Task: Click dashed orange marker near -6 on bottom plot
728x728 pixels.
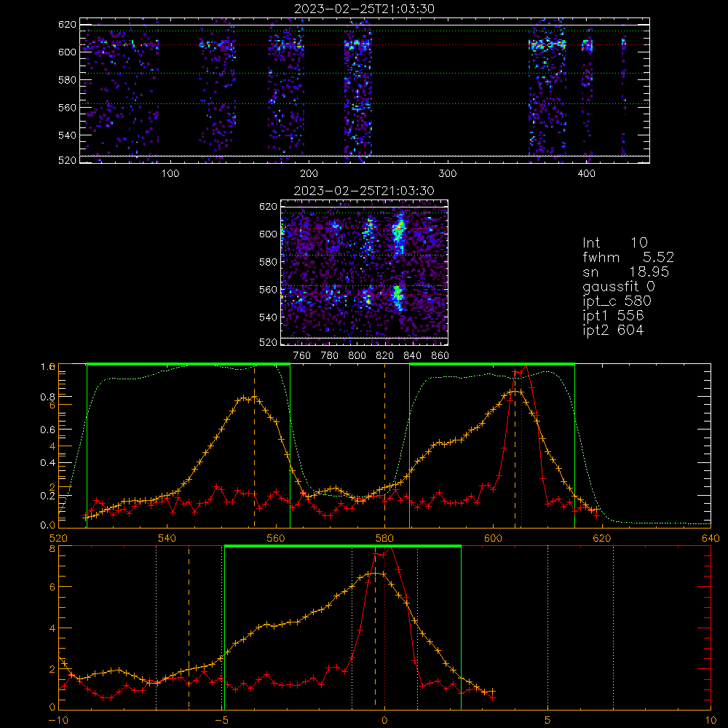Action: click(189, 628)
